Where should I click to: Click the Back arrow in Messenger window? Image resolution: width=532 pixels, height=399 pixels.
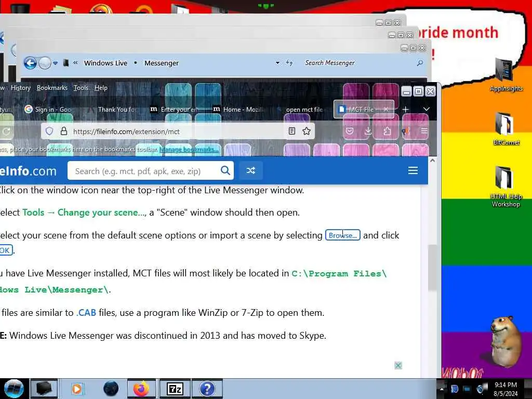pos(30,63)
